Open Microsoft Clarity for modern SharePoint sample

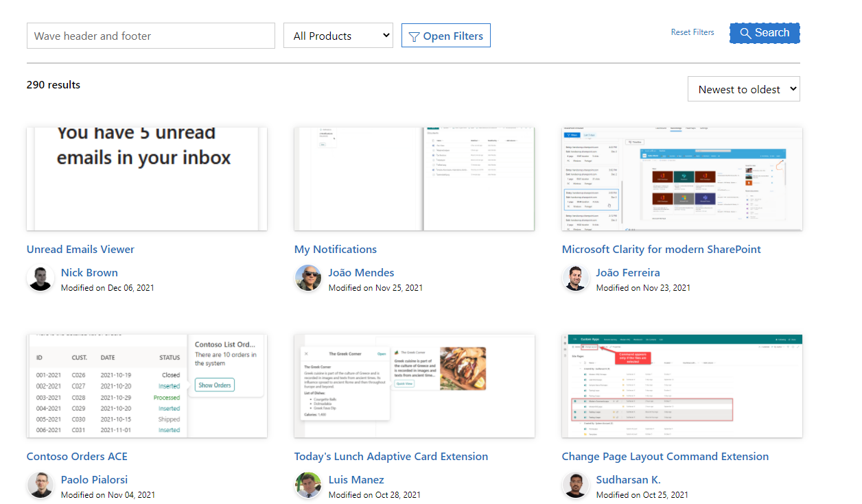tap(661, 249)
